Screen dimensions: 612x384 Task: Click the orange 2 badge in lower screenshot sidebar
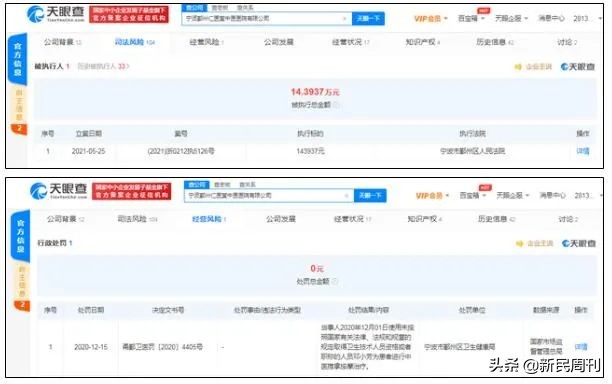click(x=22, y=305)
